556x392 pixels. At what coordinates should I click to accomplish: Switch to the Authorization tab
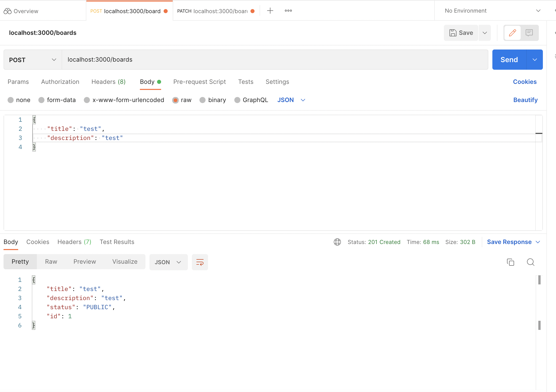[x=60, y=82]
